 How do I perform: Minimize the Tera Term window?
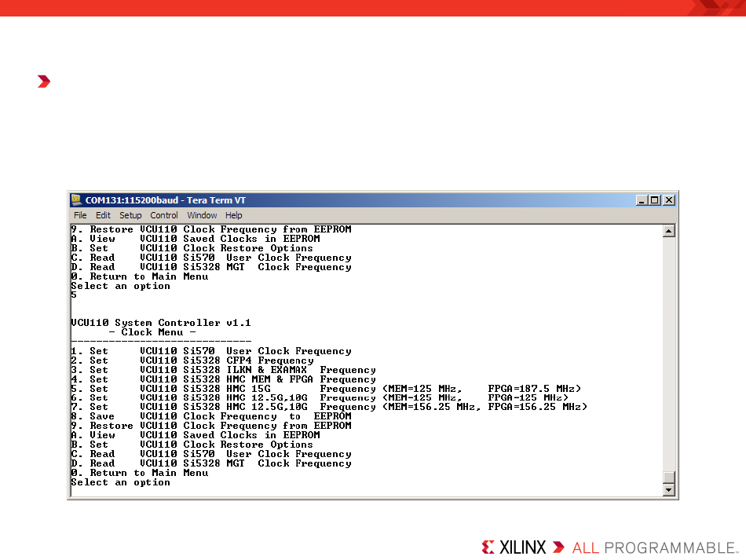[642, 200]
